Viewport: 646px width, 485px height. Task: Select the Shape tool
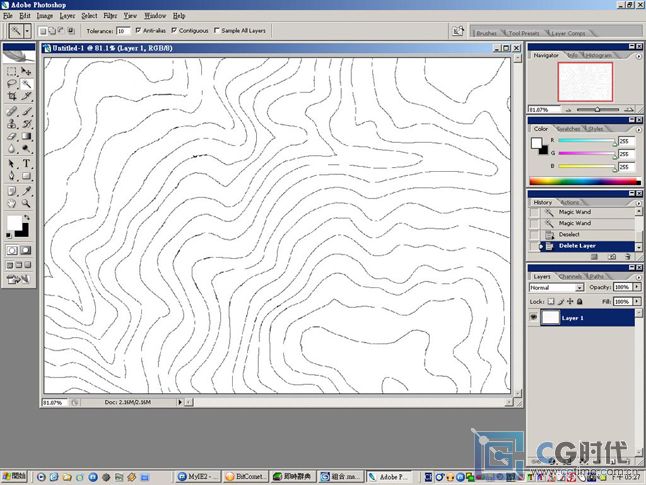[x=26, y=176]
